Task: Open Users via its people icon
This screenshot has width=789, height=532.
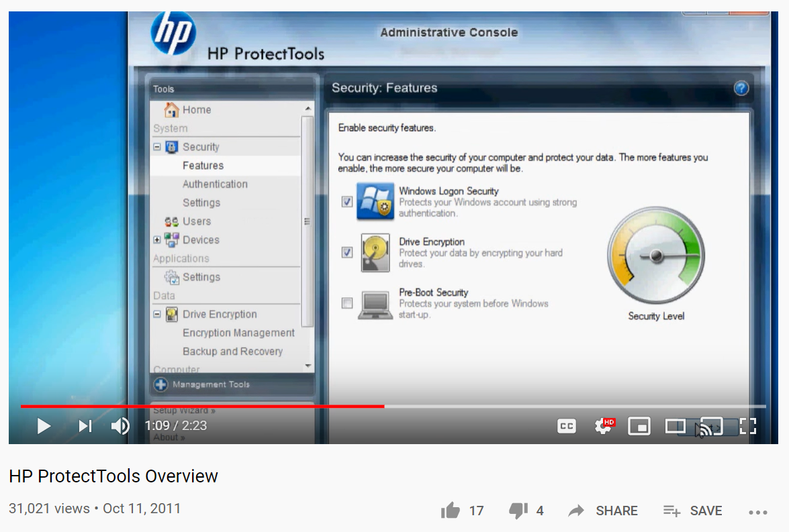Action: [171, 221]
